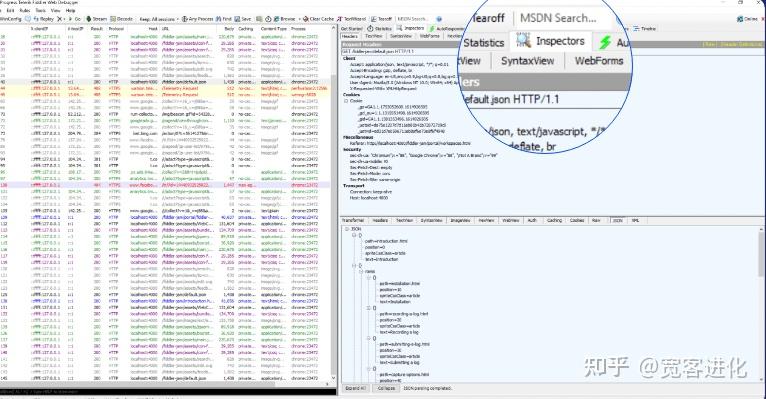This screenshot has width=766, height=399.
Task: Switch to the Statistics tab
Action: tap(380, 29)
